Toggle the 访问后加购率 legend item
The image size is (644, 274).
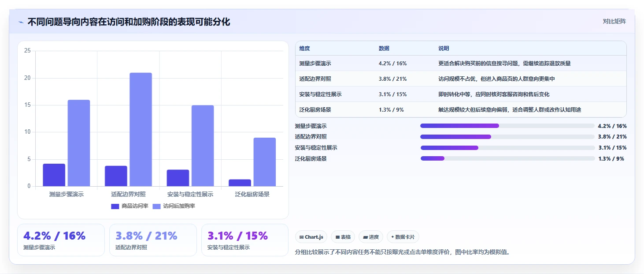[x=174, y=206]
